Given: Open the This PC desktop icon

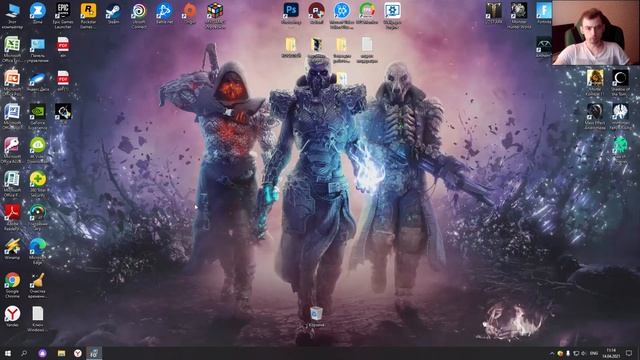Looking at the screenshot, I should [12, 11].
